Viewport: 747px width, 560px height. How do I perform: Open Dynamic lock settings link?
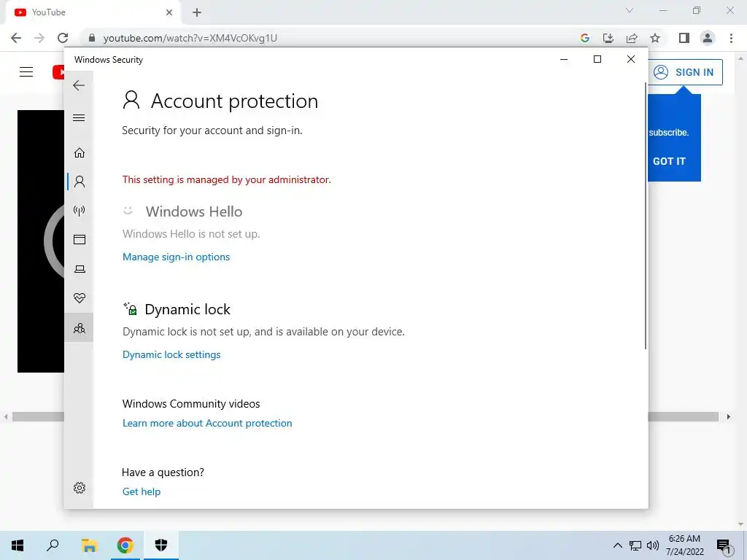(x=171, y=355)
